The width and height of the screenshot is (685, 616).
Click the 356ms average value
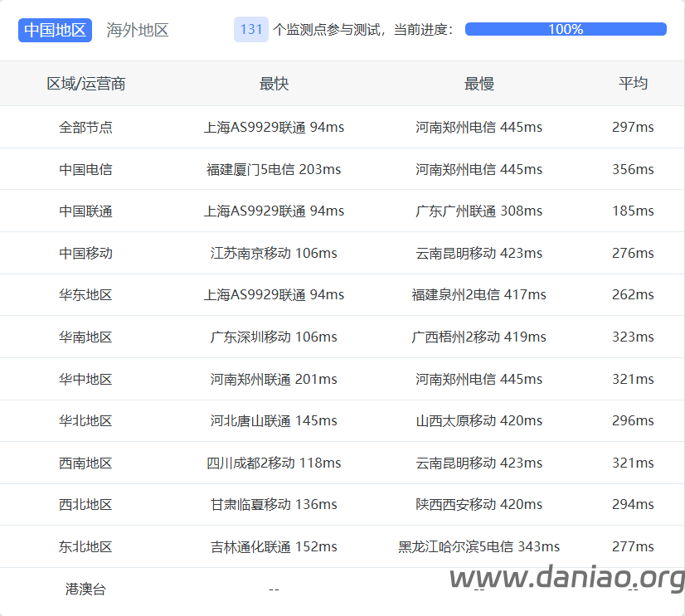[x=633, y=169]
